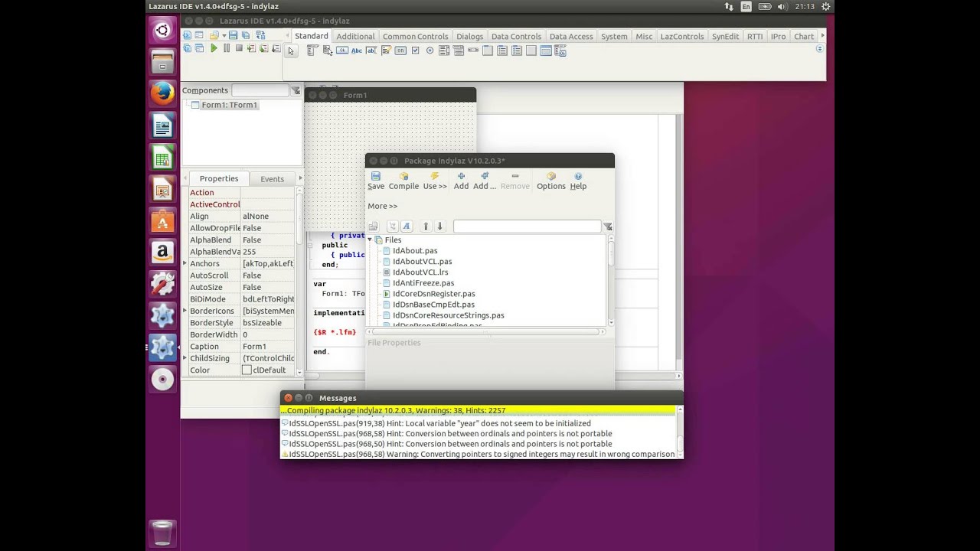
Task: Click the Messages window vertical scrollbar
Action: (x=679, y=432)
